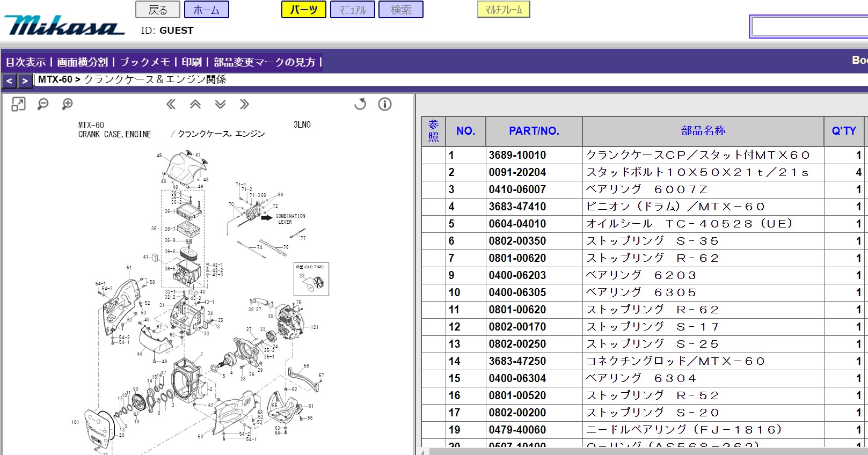Open the info icon in diagram toolbar
The image size is (868, 455).
coord(385,104)
